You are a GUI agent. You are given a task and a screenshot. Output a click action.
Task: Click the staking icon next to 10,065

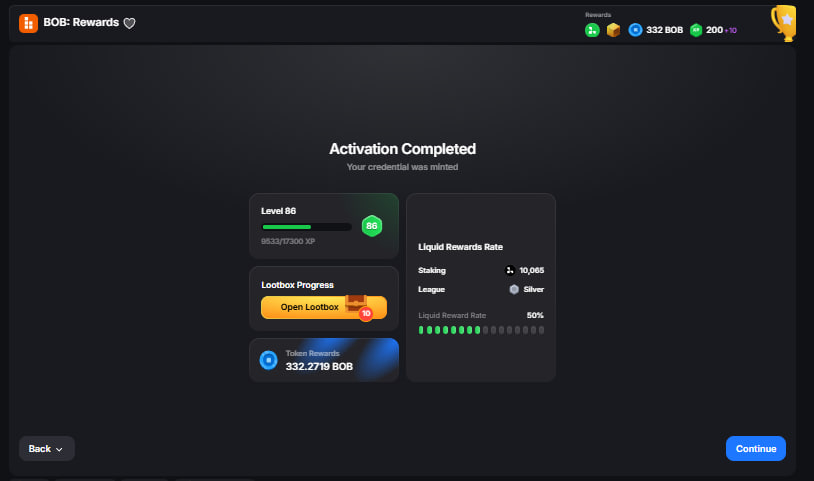(510, 270)
